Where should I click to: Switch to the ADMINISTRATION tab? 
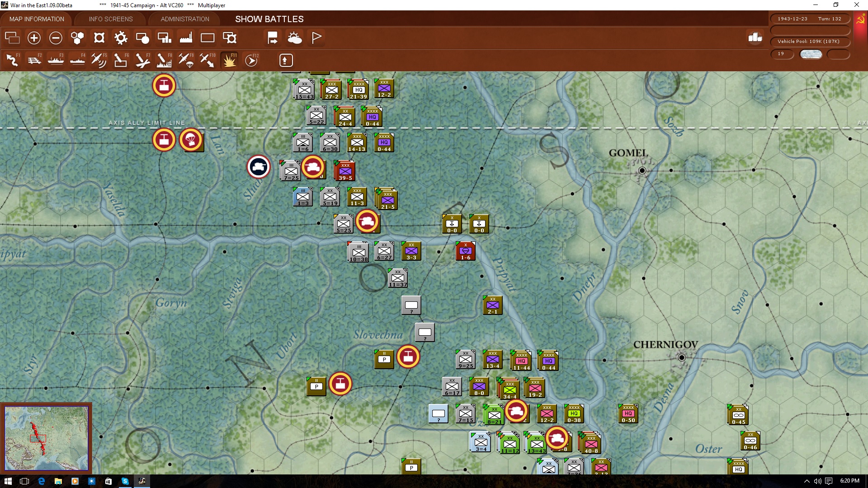(x=185, y=19)
